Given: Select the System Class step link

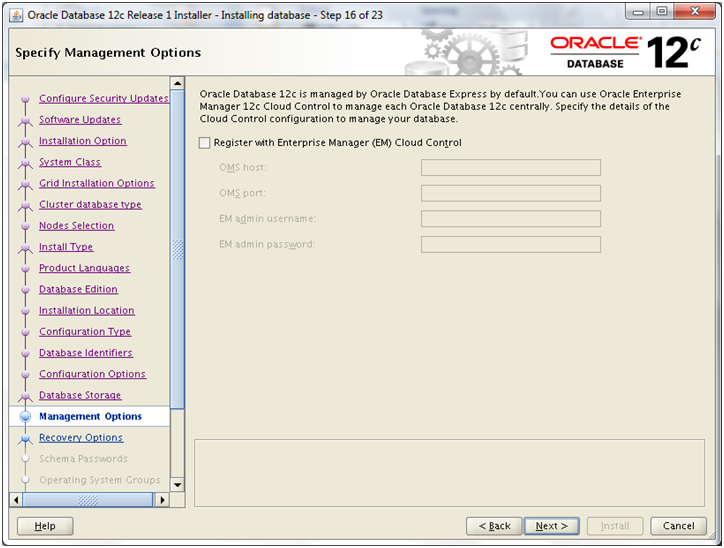Looking at the screenshot, I should pos(70,162).
